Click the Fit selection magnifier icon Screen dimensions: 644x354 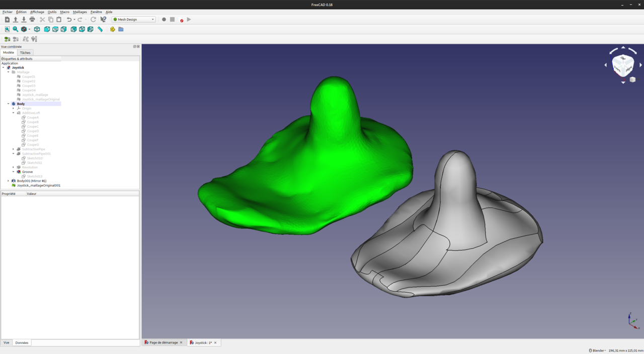16,29
